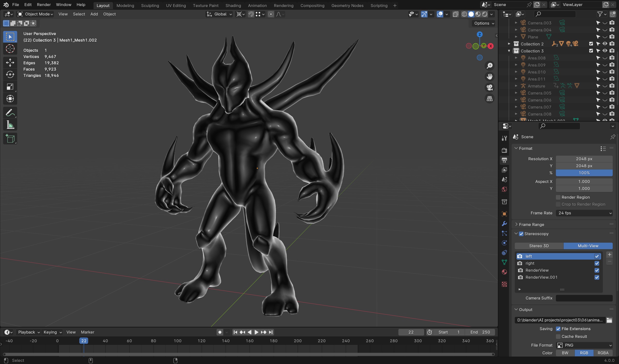Switch to the Sculpting workspace tab

click(x=150, y=5)
